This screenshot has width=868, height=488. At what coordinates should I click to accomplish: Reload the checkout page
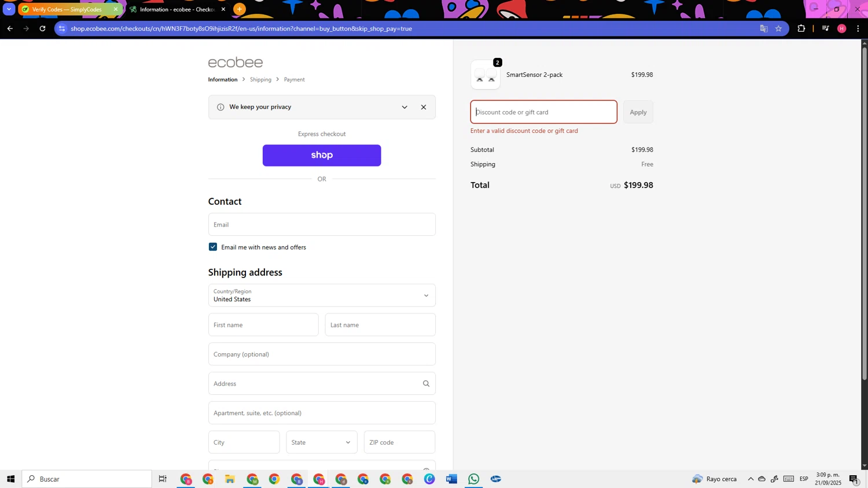click(42, 28)
